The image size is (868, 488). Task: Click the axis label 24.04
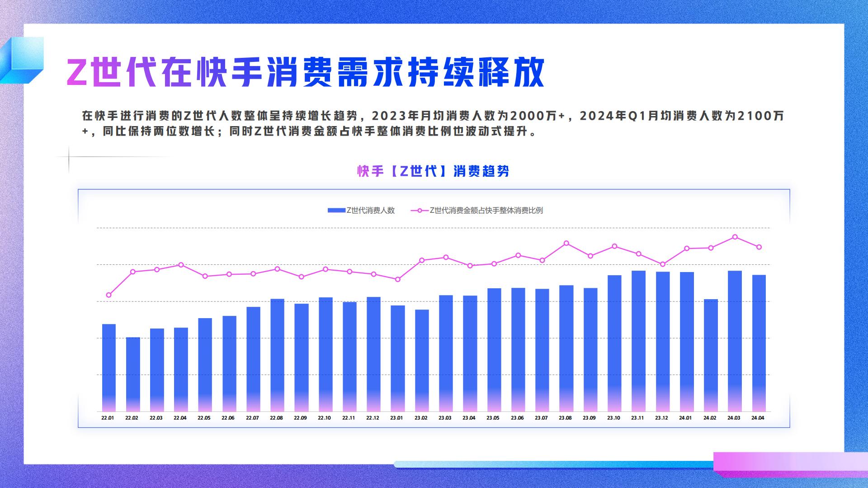(x=758, y=418)
